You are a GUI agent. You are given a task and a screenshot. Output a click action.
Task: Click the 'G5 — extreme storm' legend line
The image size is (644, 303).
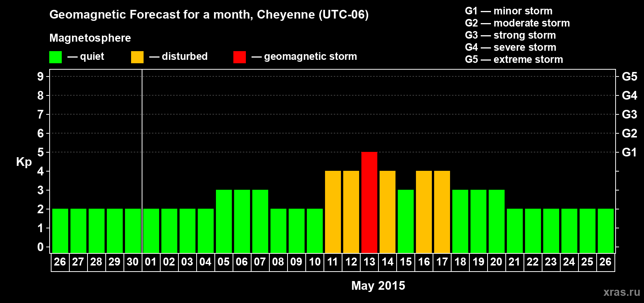coord(514,59)
